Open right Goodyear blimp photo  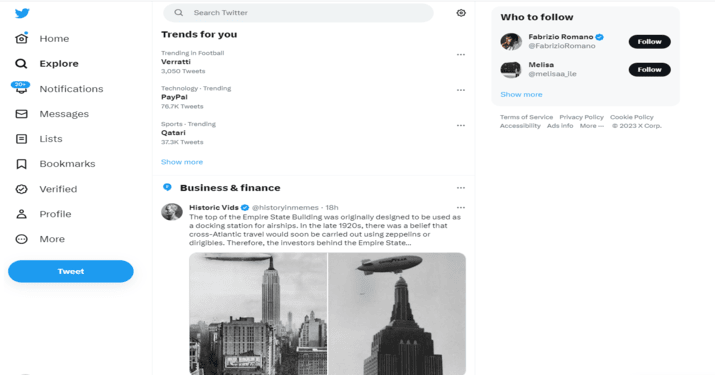pos(397,314)
